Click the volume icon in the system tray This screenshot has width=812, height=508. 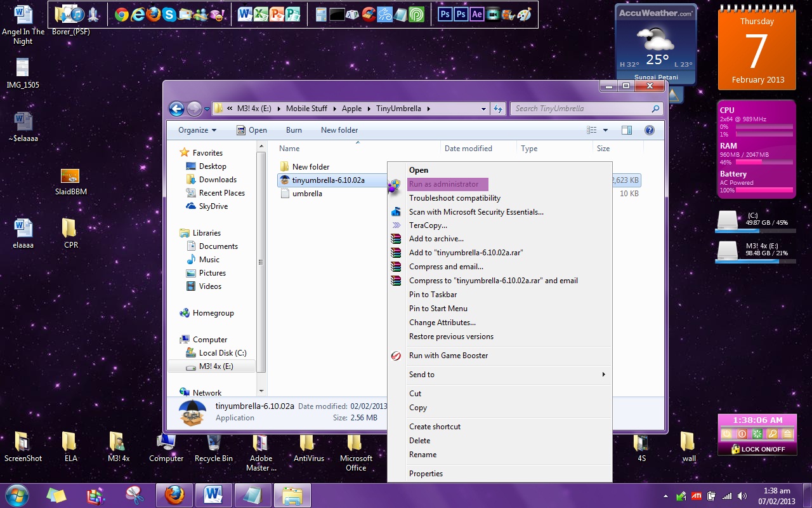(742, 496)
